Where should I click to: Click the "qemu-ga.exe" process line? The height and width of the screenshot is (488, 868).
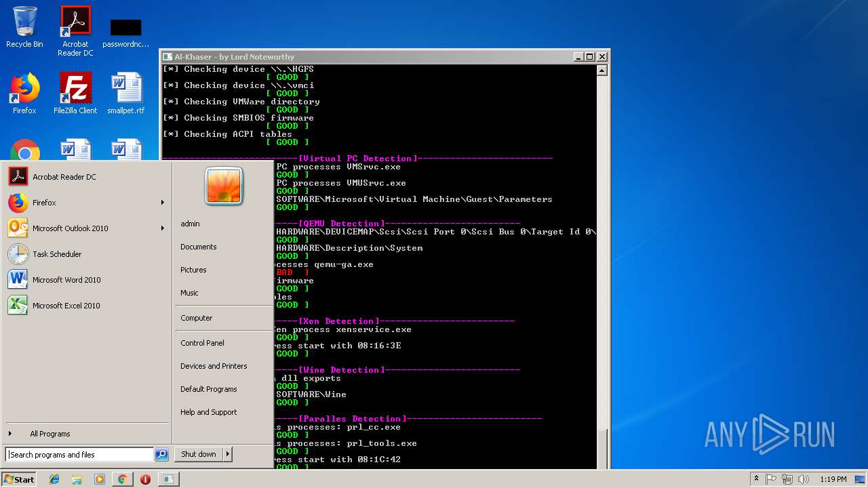coord(325,264)
